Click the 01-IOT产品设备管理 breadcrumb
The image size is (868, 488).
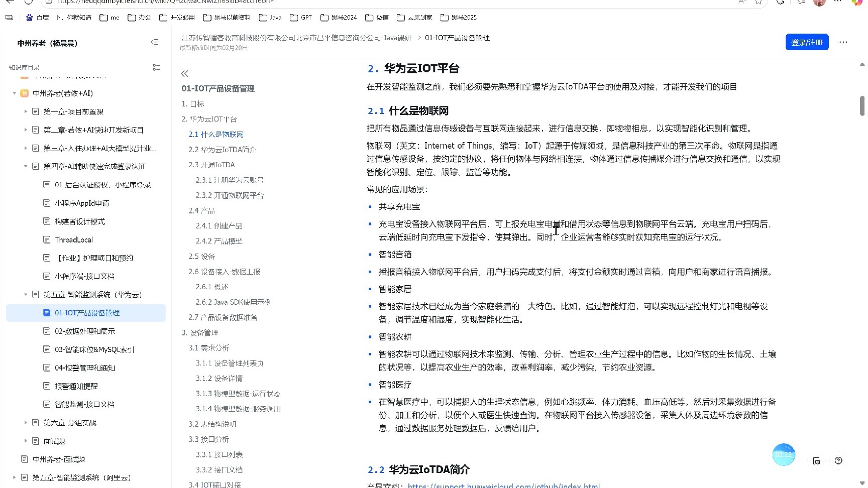tap(457, 38)
